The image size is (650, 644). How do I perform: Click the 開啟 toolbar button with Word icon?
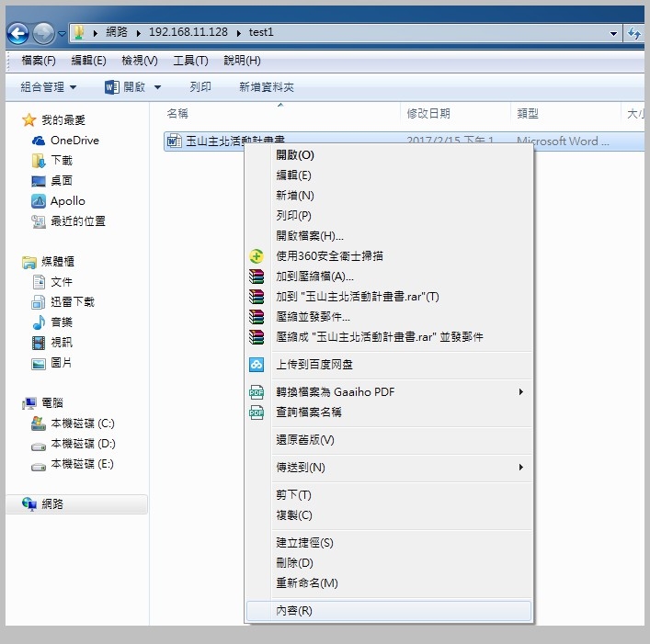(x=125, y=87)
